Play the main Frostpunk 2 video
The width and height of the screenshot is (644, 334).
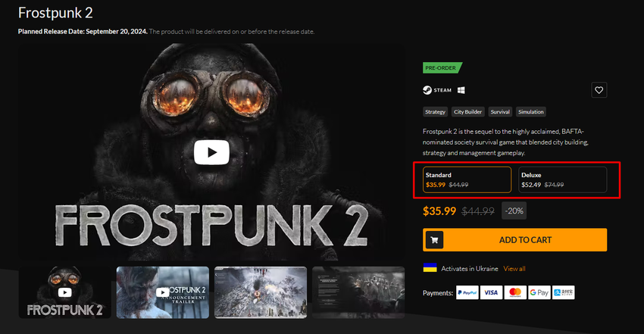tap(211, 152)
